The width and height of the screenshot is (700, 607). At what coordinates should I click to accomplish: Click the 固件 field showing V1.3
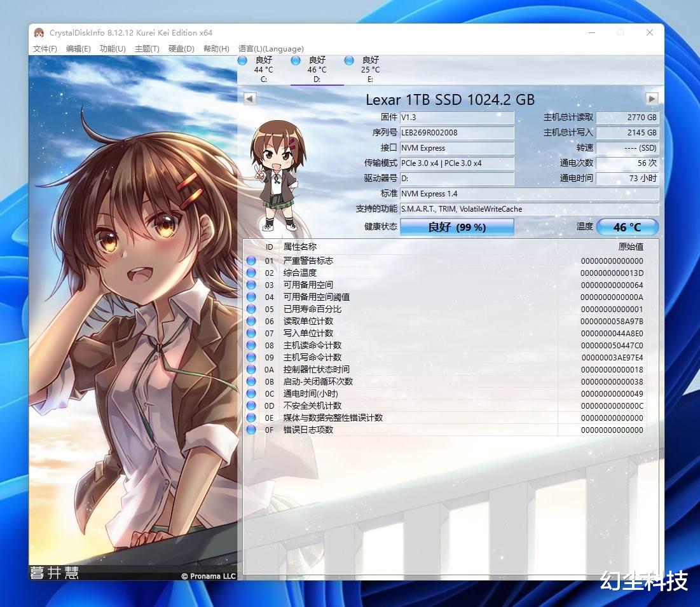[x=456, y=118]
